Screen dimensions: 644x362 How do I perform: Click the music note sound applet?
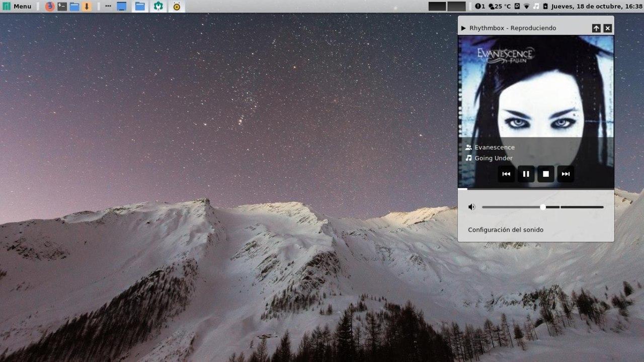(x=536, y=7)
